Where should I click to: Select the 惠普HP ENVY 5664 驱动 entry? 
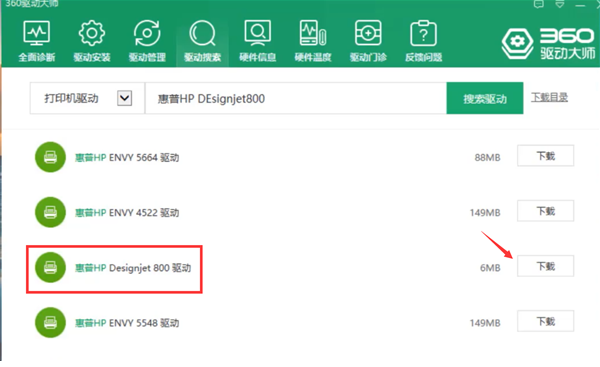127,157
